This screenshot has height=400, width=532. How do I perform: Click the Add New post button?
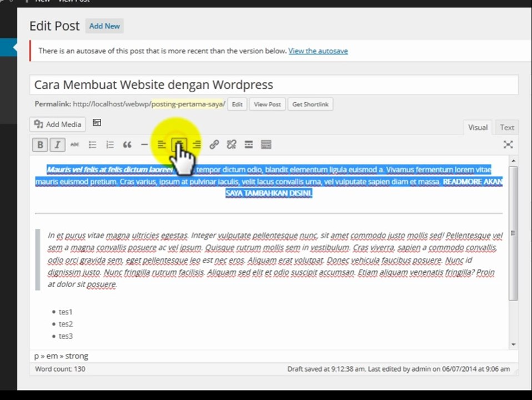104,26
